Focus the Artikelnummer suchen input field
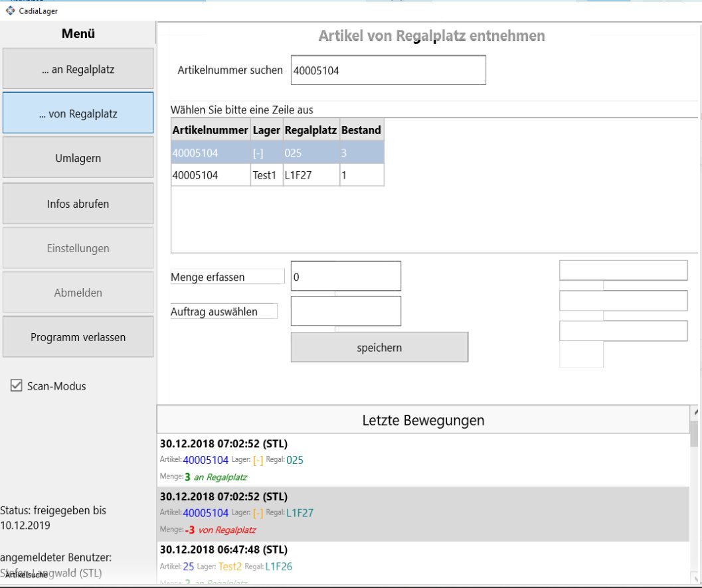Screen dimensions: 702x588 388,70
